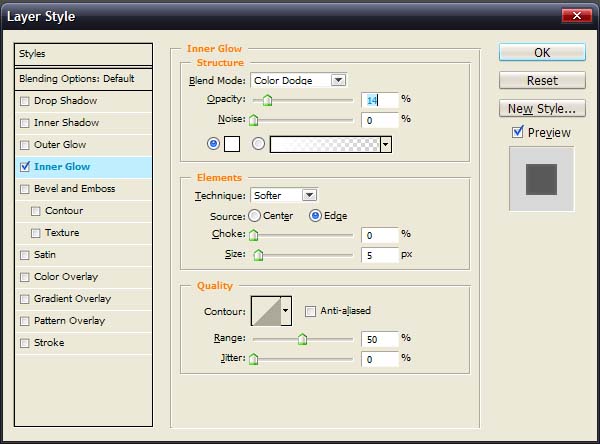The image size is (600, 444).
Task: Open the Contour picker arrow
Action: click(x=285, y=311)
